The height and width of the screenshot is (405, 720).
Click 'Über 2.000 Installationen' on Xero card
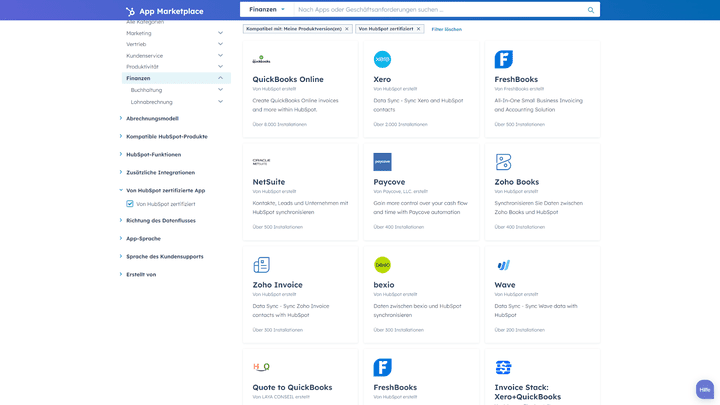[x=400, y=124]
